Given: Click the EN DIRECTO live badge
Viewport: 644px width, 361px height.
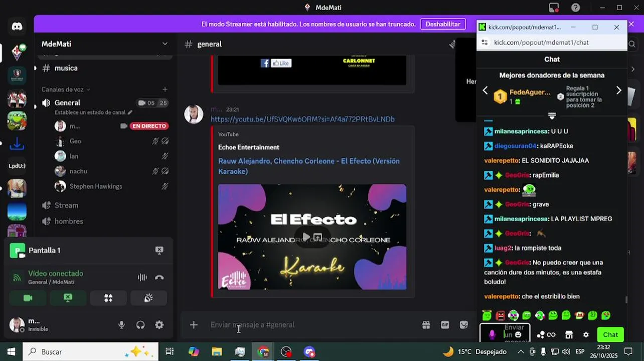Looking at the screenshot, I should pos(149,126).
